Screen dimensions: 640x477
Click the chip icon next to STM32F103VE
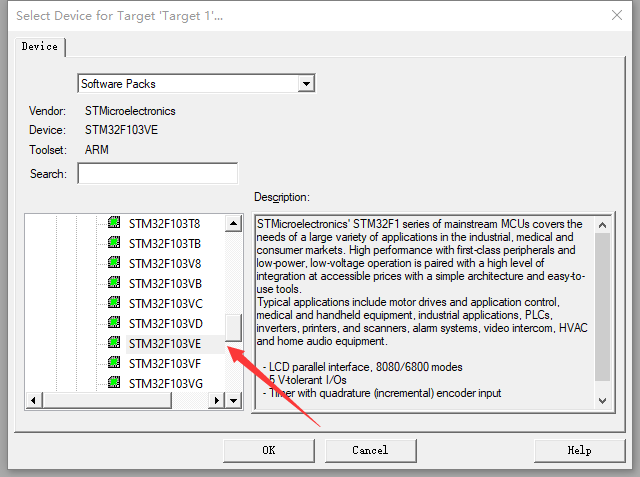pos(114,343)
